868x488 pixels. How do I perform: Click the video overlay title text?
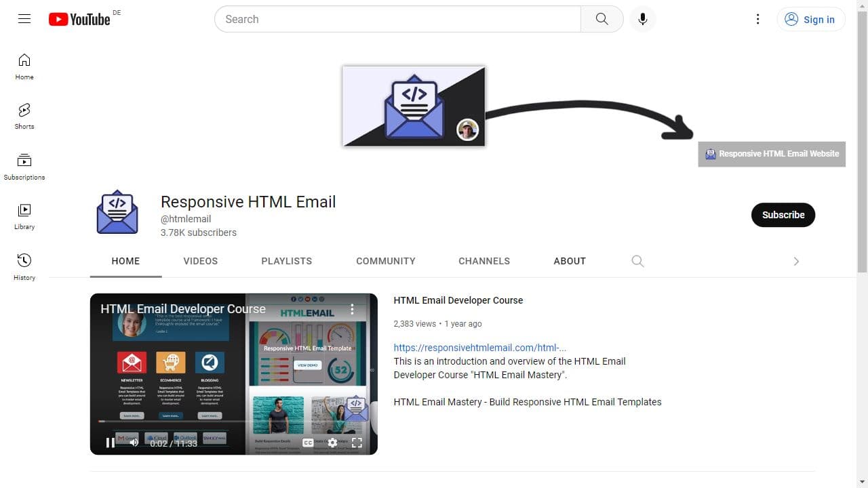point(183,309)
